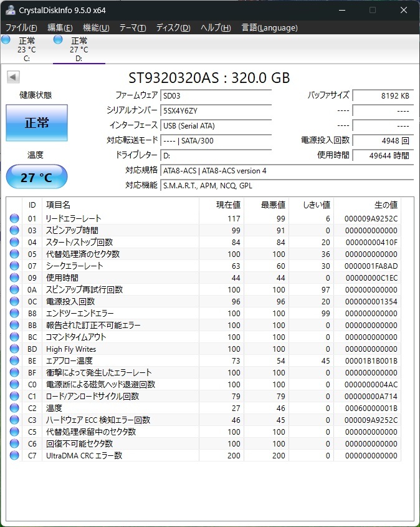
Task: Click the ファームウェア field showing SD03
Action: pos(216,96)
